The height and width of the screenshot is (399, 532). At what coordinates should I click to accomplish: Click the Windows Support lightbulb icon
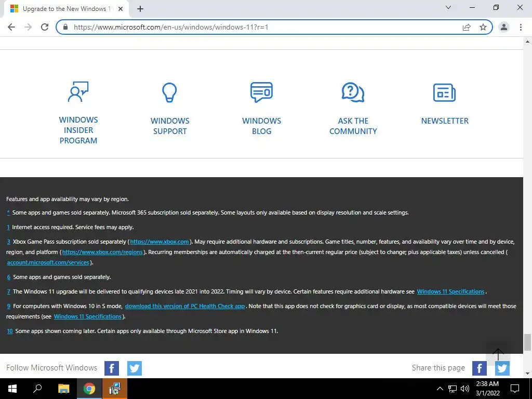point(169,92)
